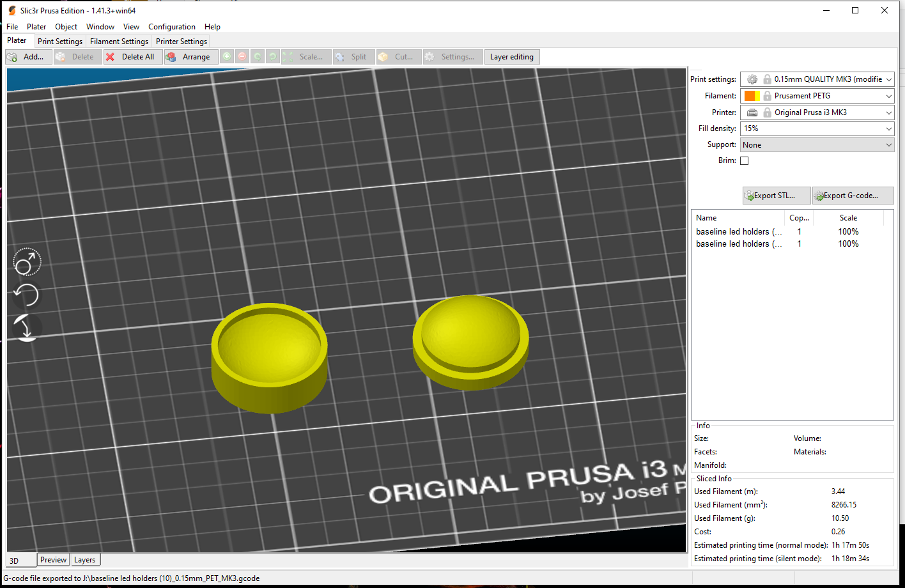
Task: Open the Help menu
Action: [212, 27]
